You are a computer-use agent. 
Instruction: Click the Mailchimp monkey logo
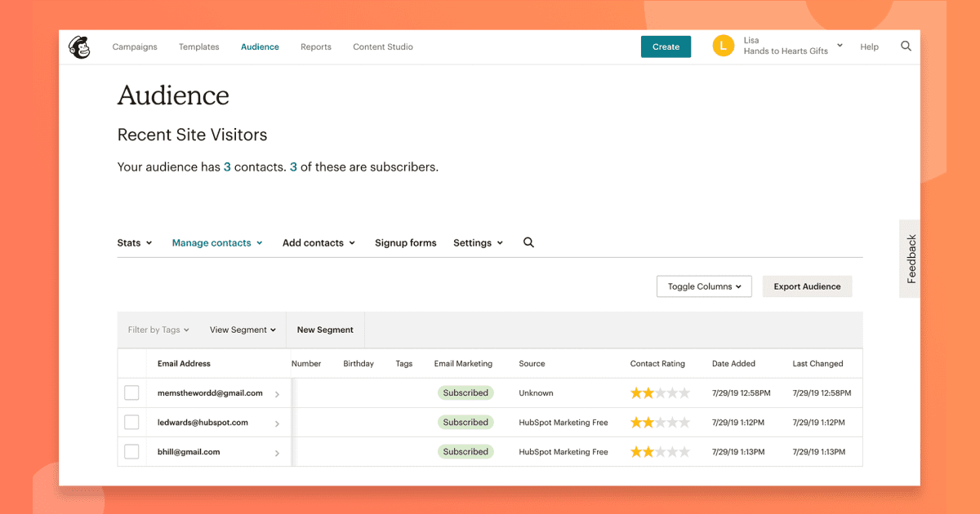(79, 47)
